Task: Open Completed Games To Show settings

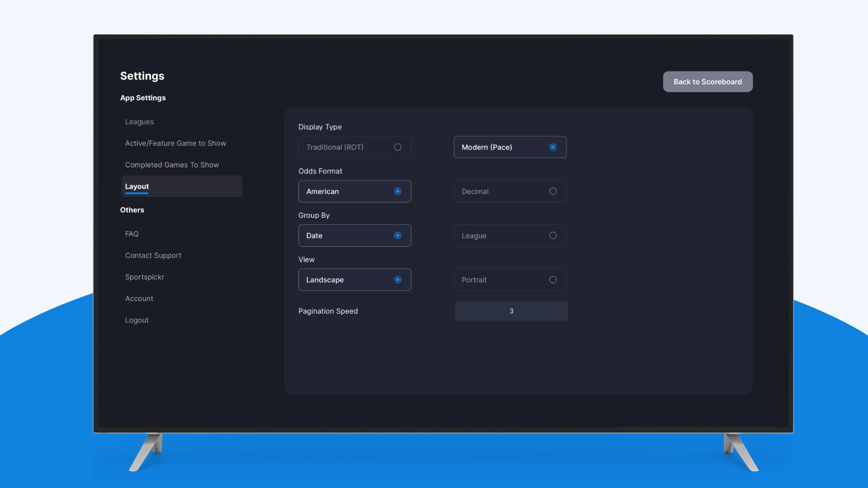Action: pos(172,165)
